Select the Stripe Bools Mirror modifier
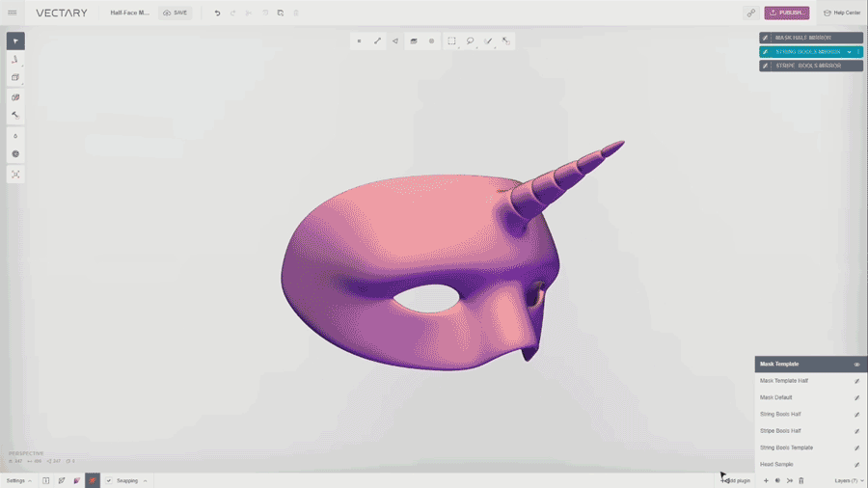Viewport: 868px width, 488px height. tap(810, 66)
